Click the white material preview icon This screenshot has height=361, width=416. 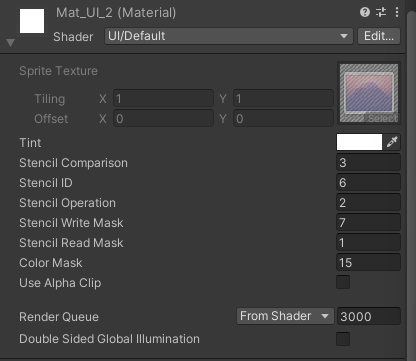(32, 21)
